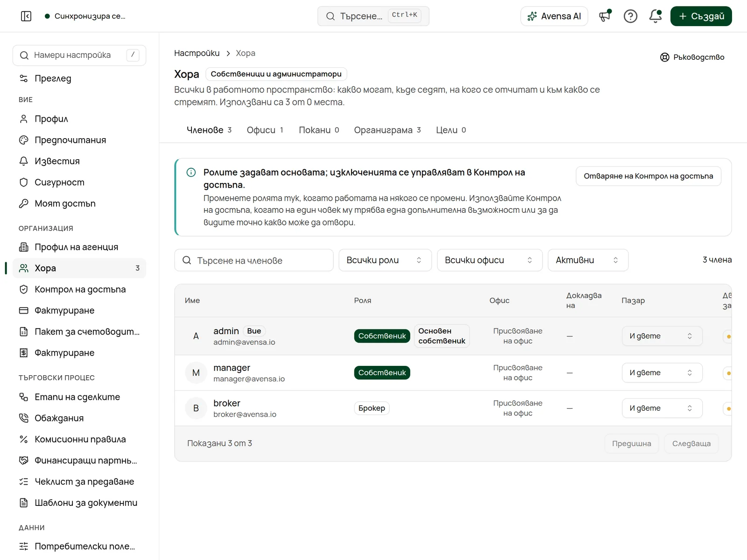
Task: Open Известия in the sidebar
Action: pyautogui.click(x=79, y=161)
